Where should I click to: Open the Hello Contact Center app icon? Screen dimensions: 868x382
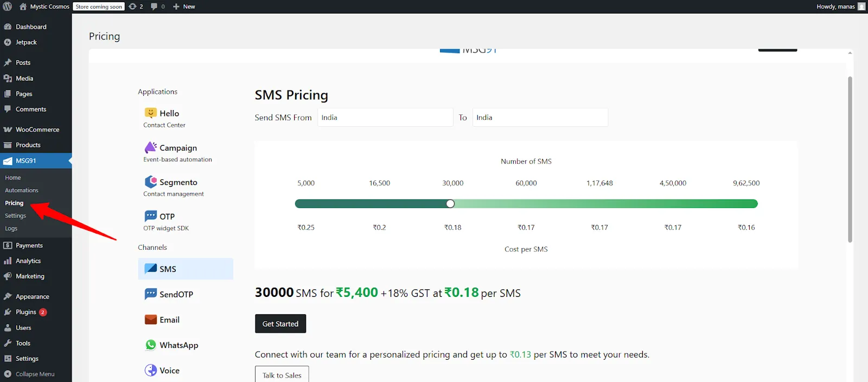coord(151,113)
